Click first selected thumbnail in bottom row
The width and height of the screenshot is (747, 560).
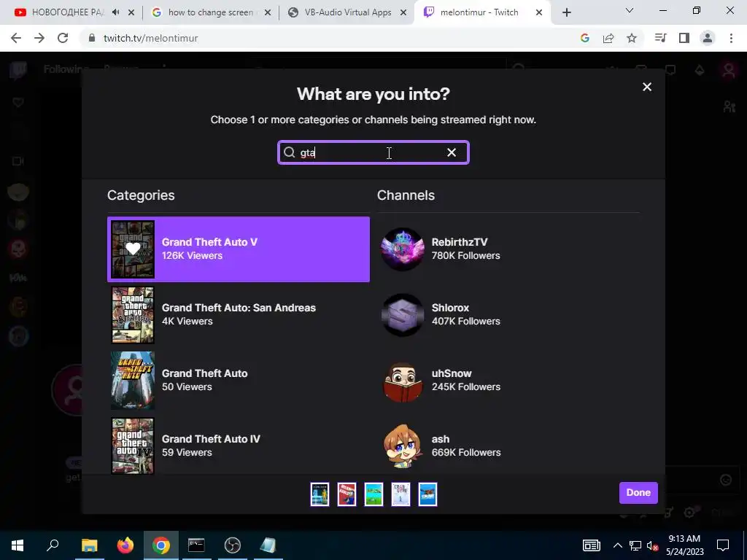tap(320, 494)
